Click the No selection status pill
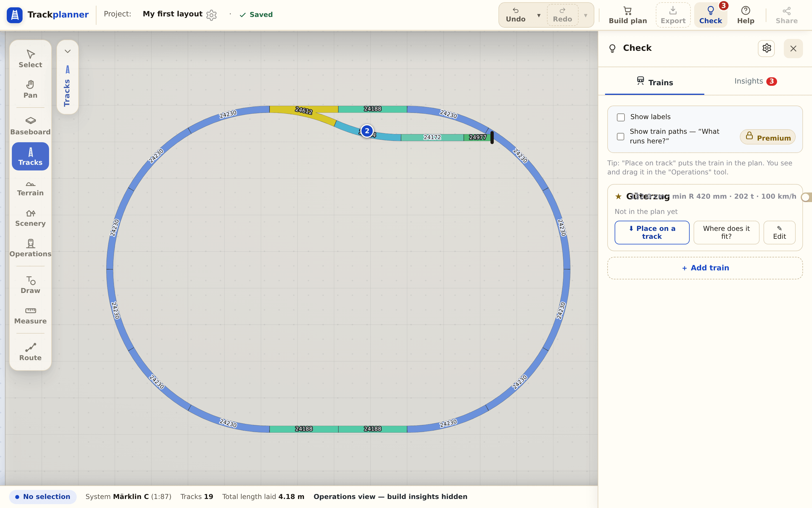The width and height of the screenshot is (812, 508). pyautogui.click(x=43, y=497)
